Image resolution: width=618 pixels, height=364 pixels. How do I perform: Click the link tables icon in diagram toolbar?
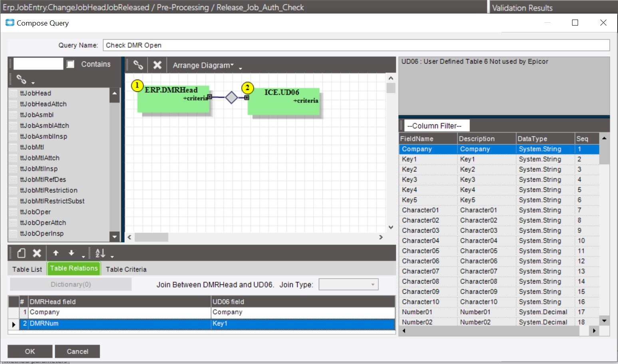pyautogui.click(x=138, y=65)
